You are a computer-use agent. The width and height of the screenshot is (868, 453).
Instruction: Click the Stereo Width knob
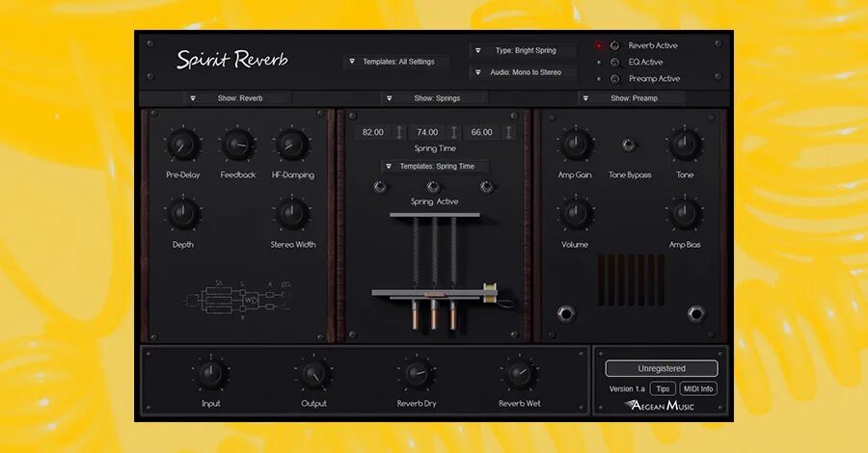[292, 214]
